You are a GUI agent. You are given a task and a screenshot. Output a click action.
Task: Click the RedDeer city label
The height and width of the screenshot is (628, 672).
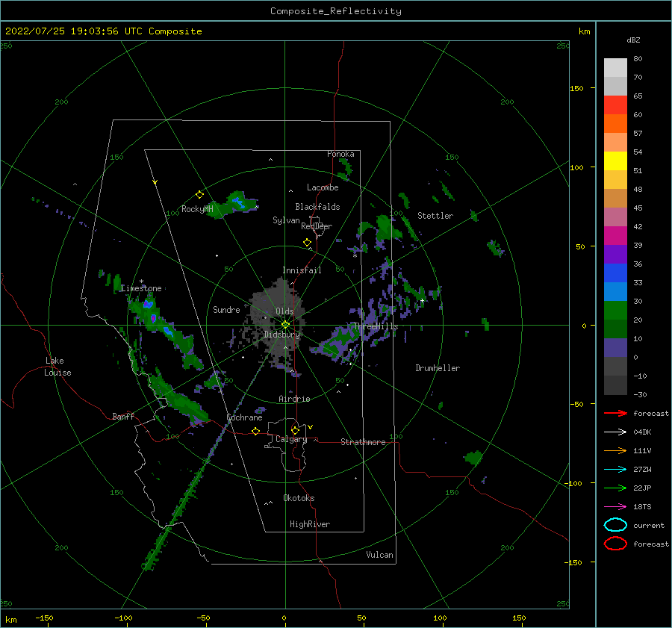coord(317,226)
